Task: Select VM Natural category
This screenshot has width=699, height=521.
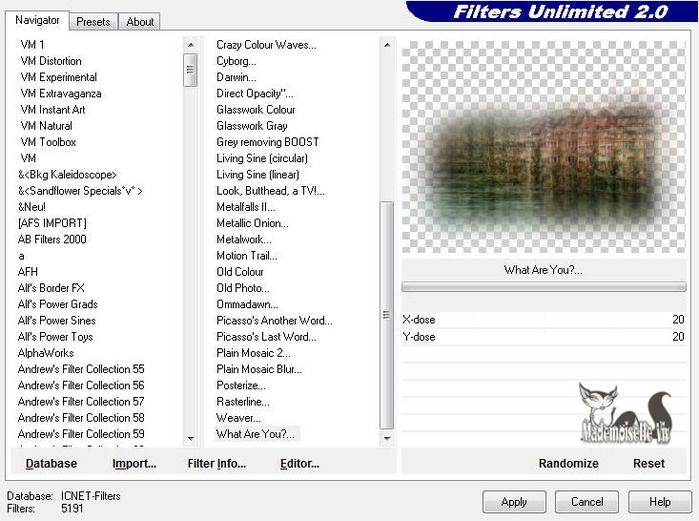Action: pos(46,126)
